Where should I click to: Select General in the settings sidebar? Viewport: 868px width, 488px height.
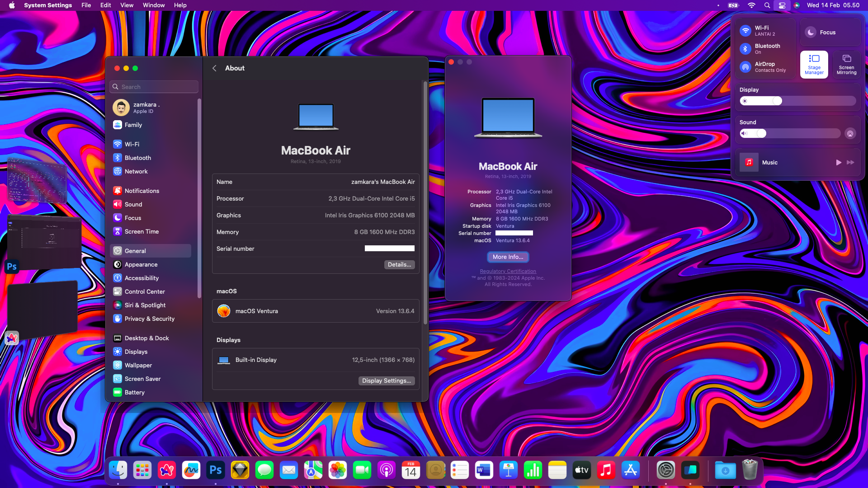(151, 251)
